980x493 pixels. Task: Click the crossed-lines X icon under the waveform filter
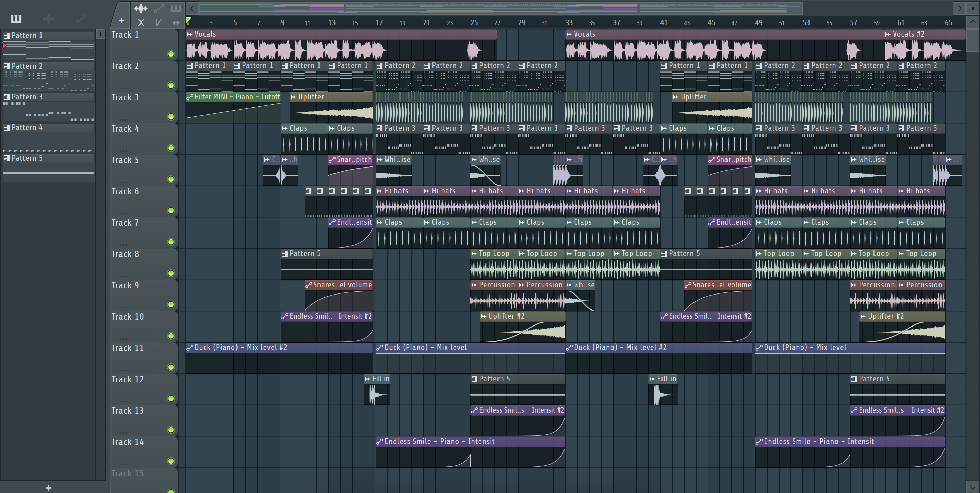(x=141, y=22)
